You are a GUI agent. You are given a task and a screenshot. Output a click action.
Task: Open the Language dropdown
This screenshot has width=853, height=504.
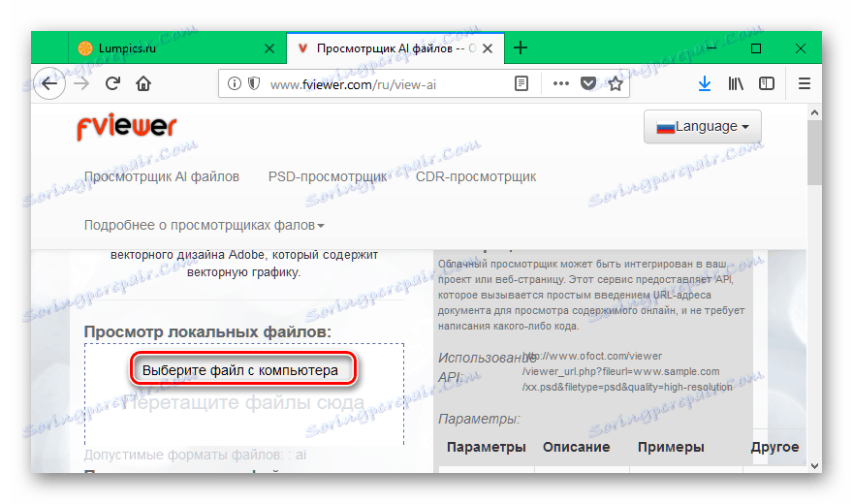(x=703, y=127)
